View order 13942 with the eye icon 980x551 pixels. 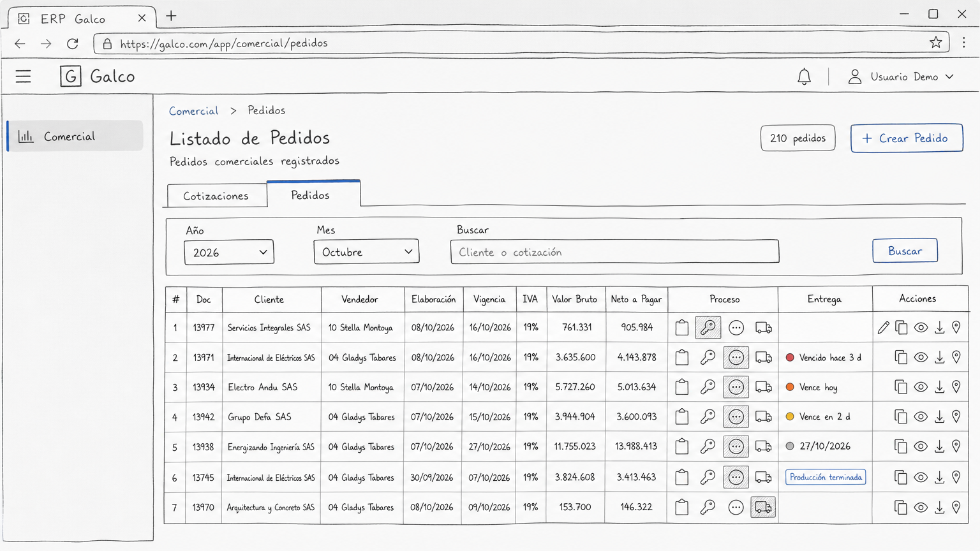coord(921,416)
